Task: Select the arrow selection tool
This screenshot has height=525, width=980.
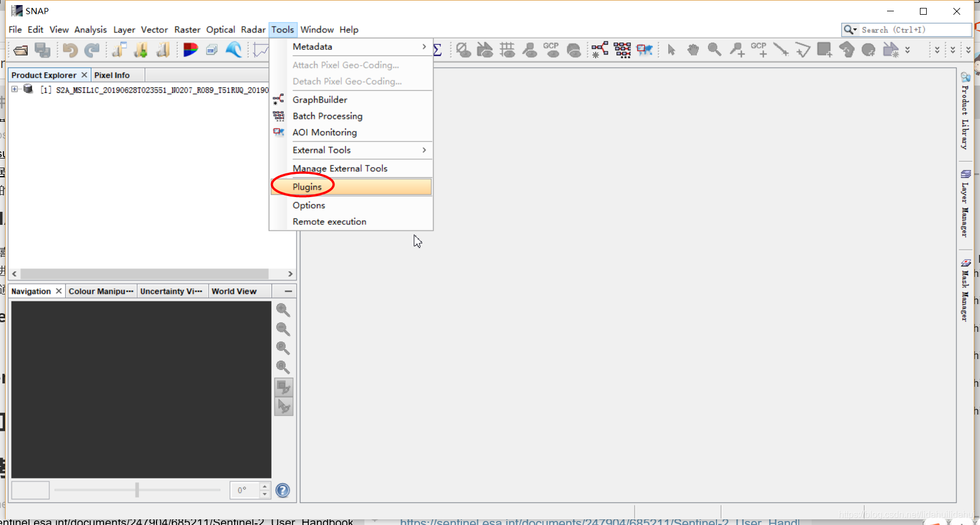Action: [671, 50]
